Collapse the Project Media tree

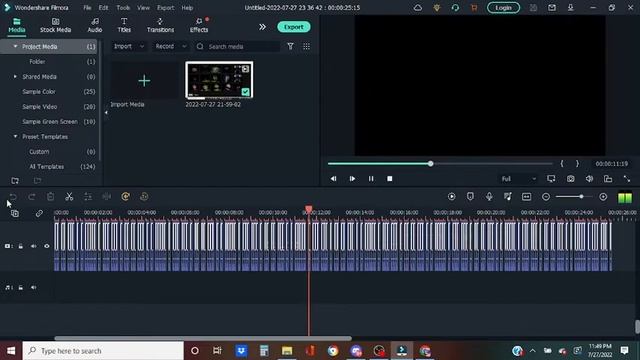(16, 47)
